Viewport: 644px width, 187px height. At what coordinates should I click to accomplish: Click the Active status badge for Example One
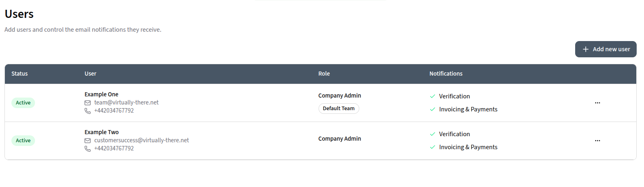click(23, 103)
